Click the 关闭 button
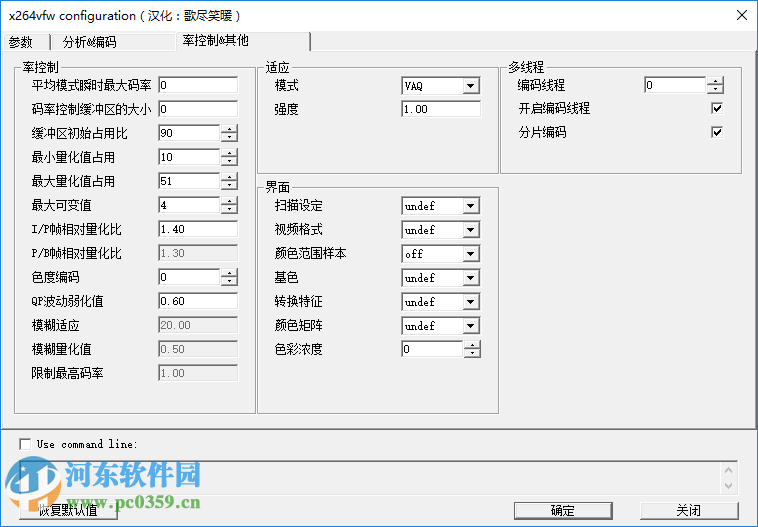This screenshot has width=758, height=527. tap(689, 511)
